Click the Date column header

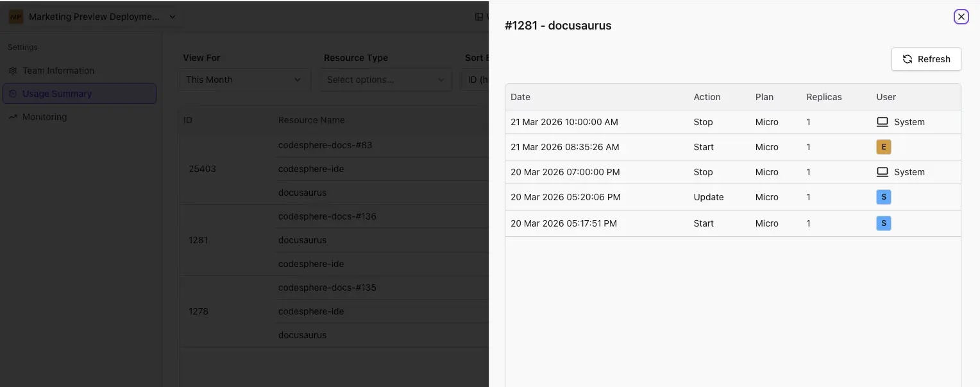[x=520, y=97]
